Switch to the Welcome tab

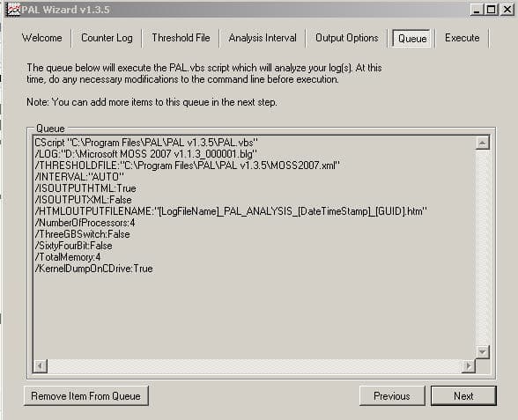click(x=42, y=38)
